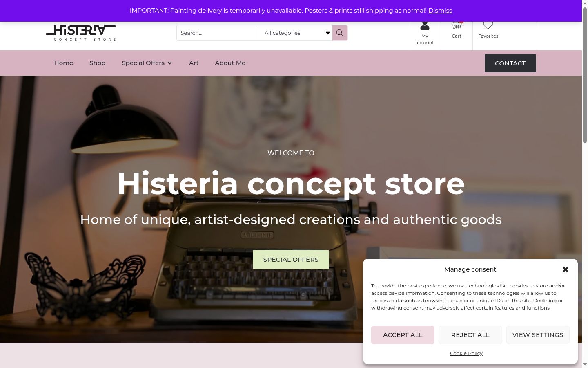Go to the Home menu item
The width and height of the screenshot is (588, 368).
64,63
